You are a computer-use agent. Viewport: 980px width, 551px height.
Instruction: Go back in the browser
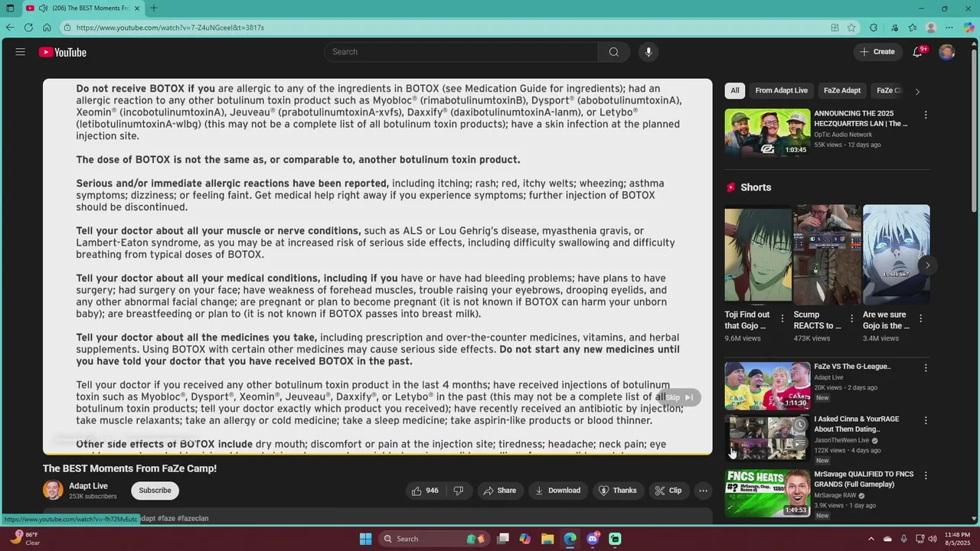click(x=10, y=28)
